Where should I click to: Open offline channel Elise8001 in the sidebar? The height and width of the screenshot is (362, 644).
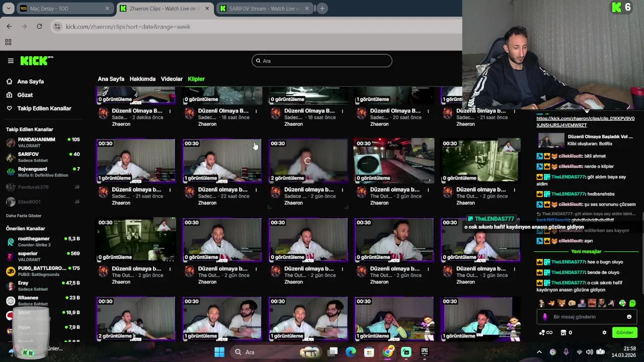point(43,202)
